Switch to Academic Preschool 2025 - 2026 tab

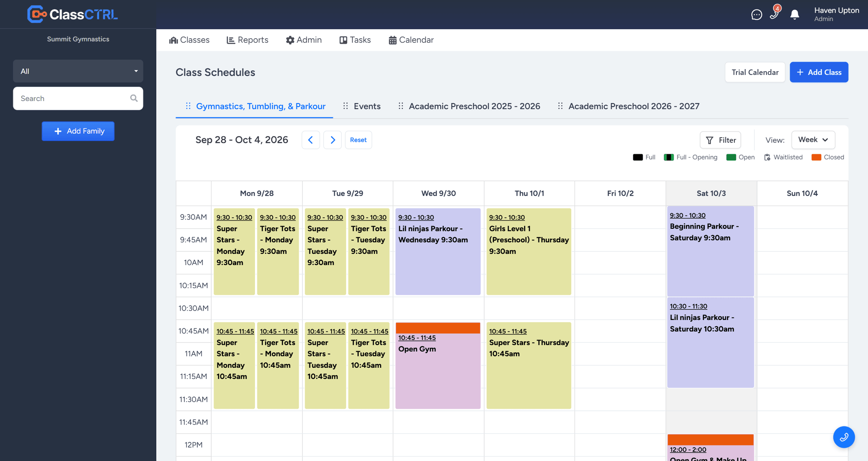click(475, 106)
